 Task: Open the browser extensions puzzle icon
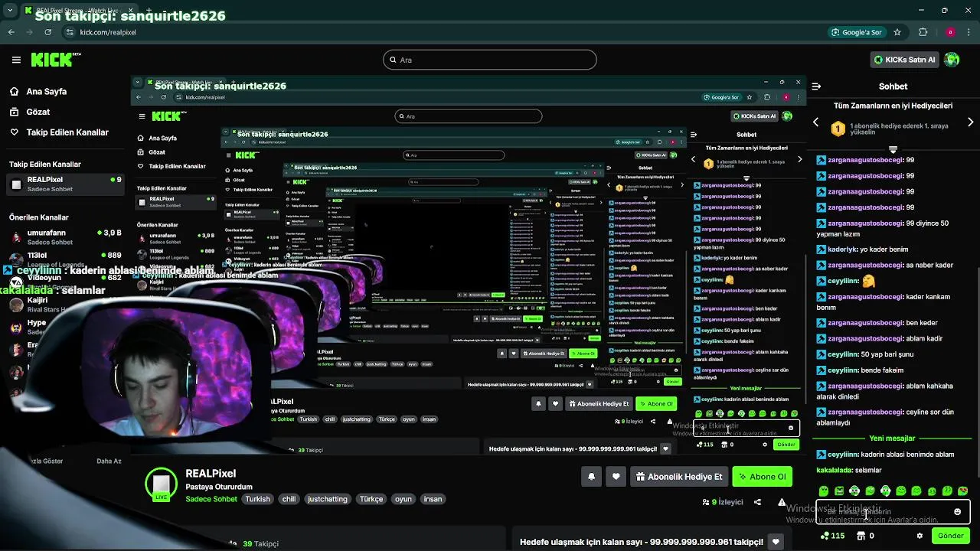(x=923, y=32)
